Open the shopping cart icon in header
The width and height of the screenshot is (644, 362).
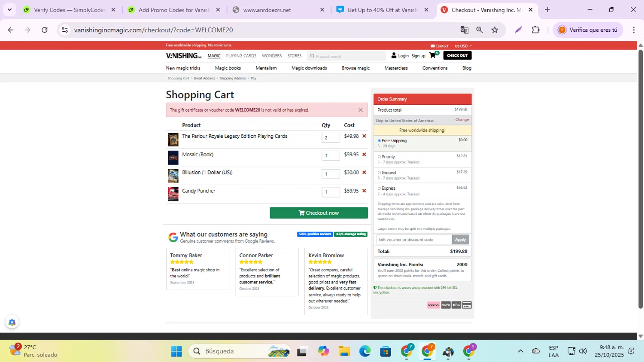coord(433,55)
